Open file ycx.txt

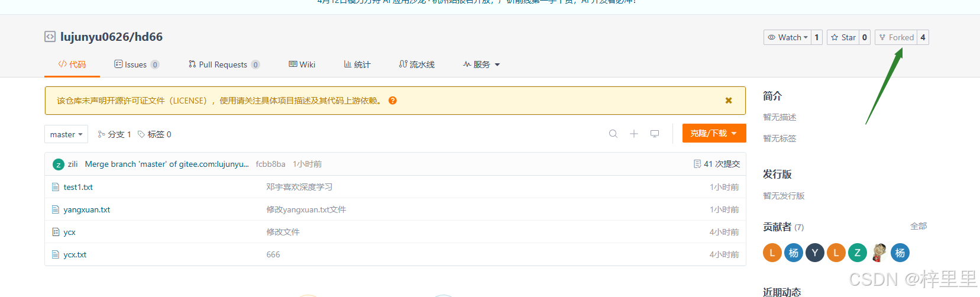click(75, 254)
